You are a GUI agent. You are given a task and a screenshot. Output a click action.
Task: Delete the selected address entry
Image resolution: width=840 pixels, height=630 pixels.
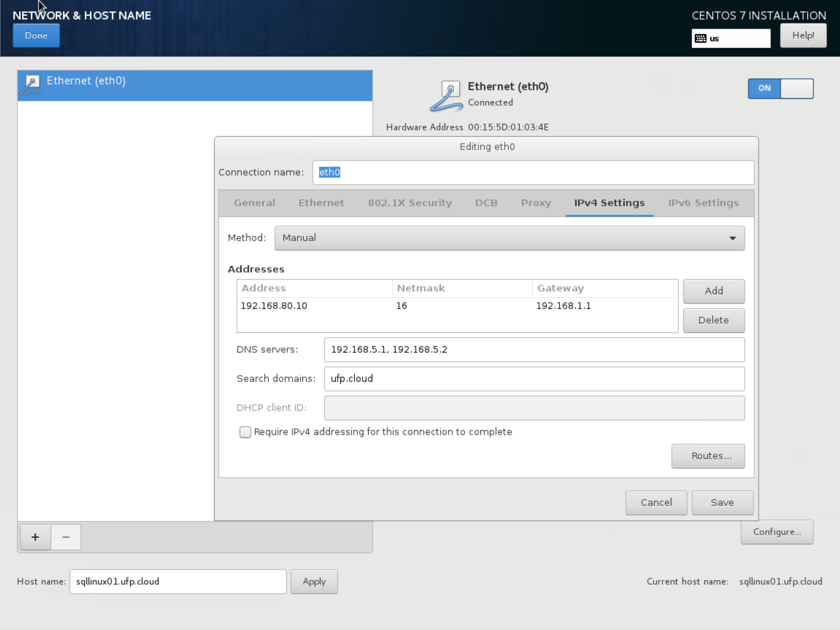(x=714, y=320)
